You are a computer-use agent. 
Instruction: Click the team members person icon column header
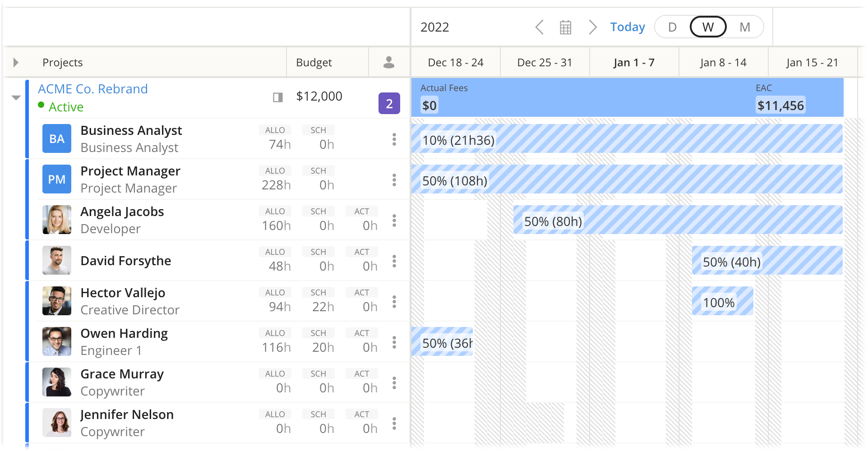[x=388, y=62]
